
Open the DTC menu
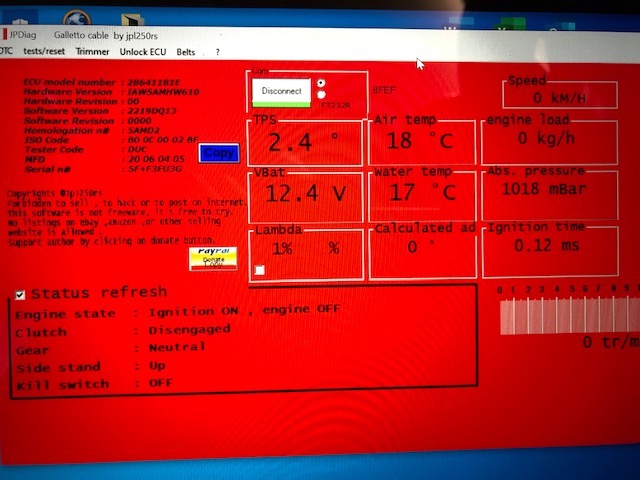tap(5, 51)
